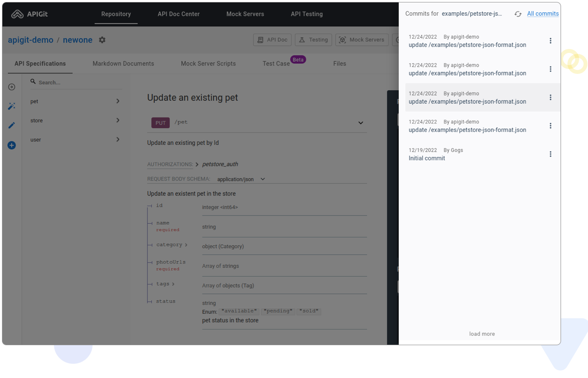This screenshot has height=378, width=588.
Task: Open API Doc Center in top navigation
Action: pos(179,14)
